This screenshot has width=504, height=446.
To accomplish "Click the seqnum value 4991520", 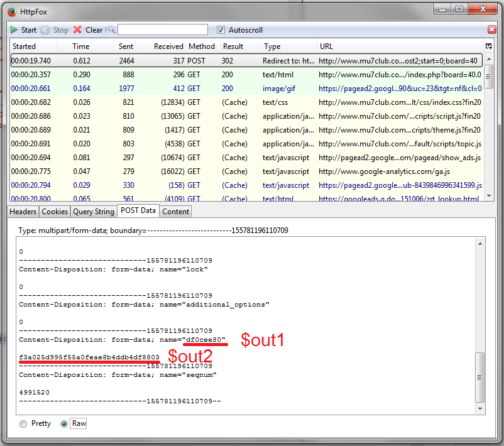I will coord(34,393).
